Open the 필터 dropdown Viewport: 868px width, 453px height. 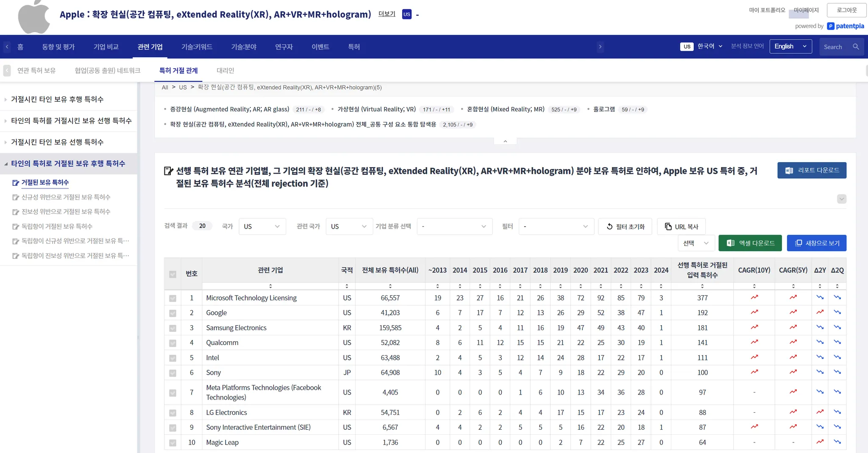click(556, 226)
